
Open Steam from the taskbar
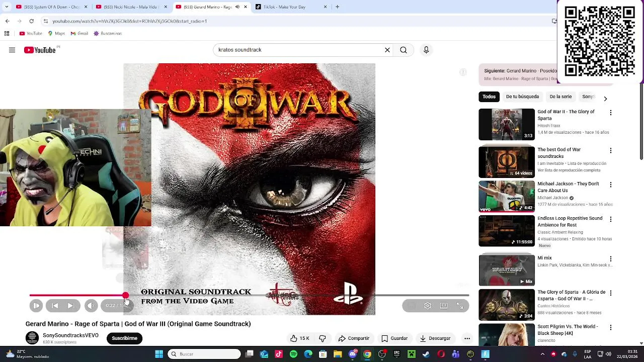426,354
